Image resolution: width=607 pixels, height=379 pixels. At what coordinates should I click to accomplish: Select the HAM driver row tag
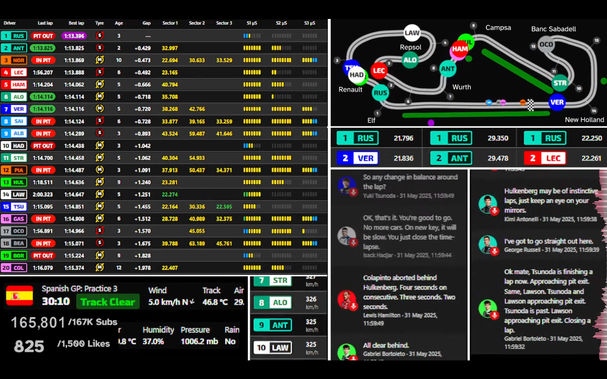[14, 84]
